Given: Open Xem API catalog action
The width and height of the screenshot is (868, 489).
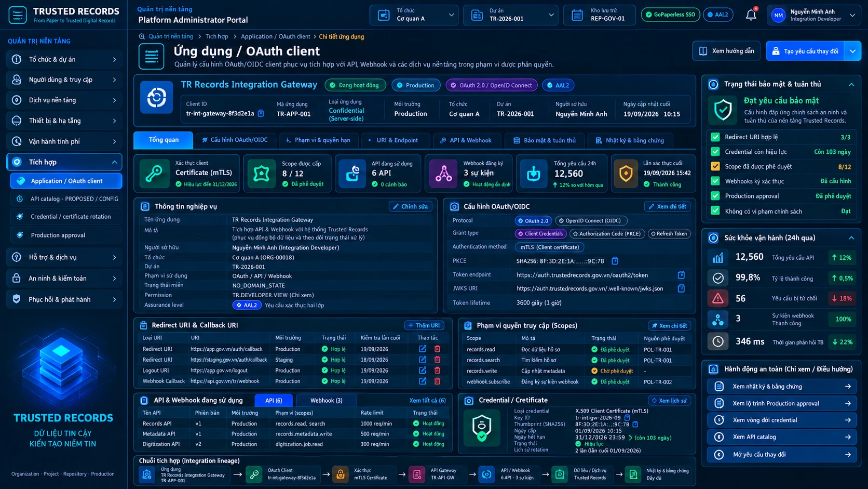Looking at the screenshot, I should pos(781,437).
